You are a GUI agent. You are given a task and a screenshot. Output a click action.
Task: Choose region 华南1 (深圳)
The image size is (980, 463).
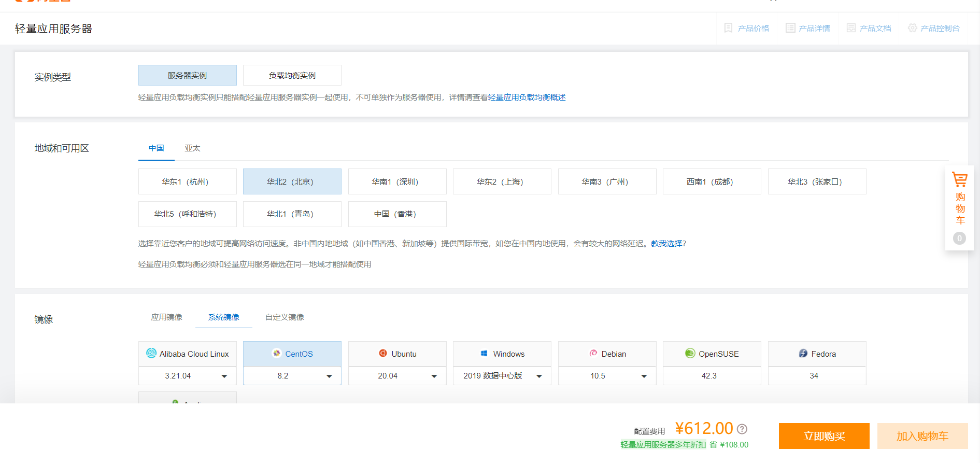397,181
